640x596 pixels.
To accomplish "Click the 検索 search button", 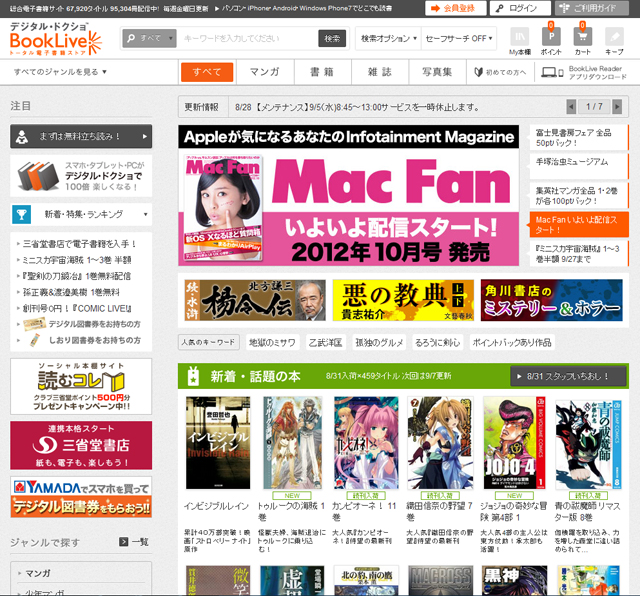I will pos(332,38).
